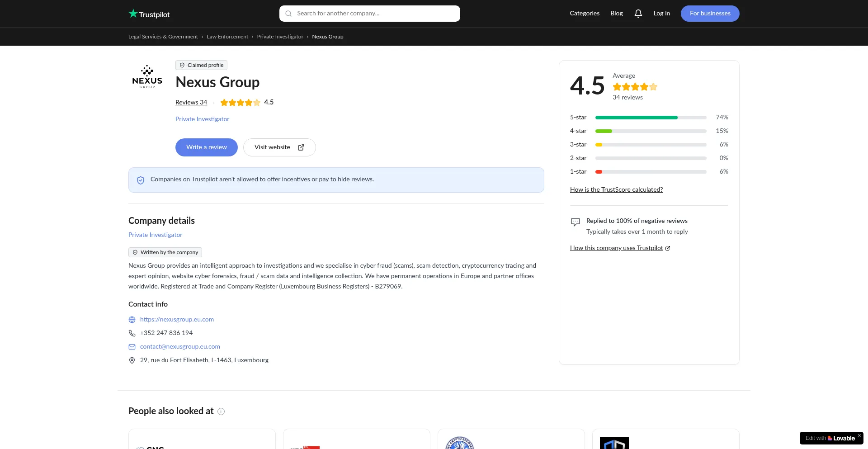This screenshot has height=449, width=868.
Task: Click the info icon next to People also looked at
Action: click(221, 411)
